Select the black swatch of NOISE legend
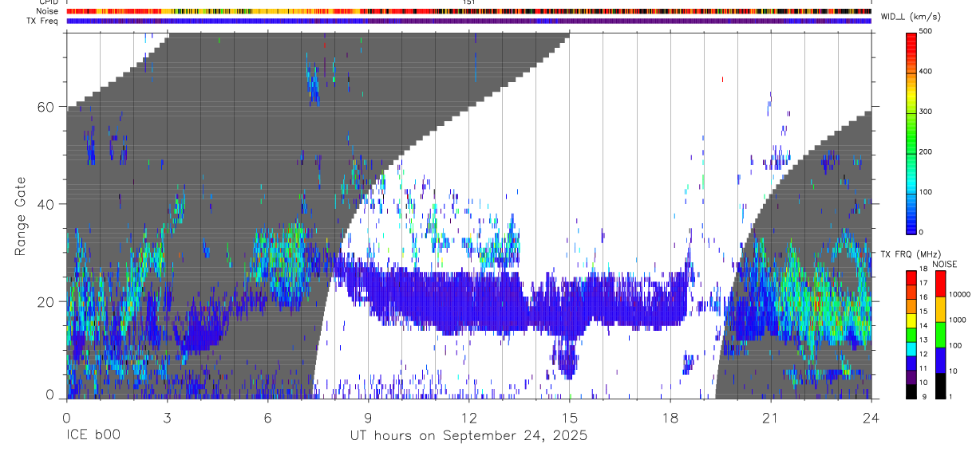The width and height of the screenshot is (980, 452). 939,386
